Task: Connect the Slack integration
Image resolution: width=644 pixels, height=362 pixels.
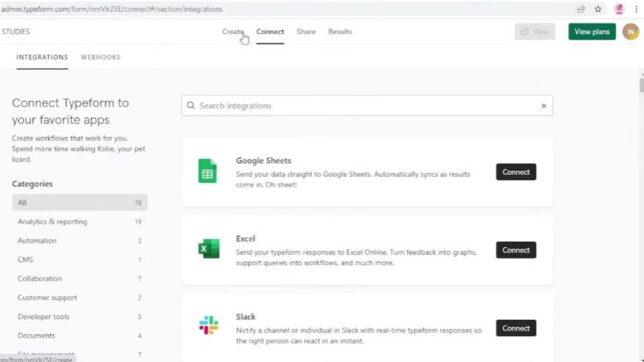Action: (x=516, y=328)
